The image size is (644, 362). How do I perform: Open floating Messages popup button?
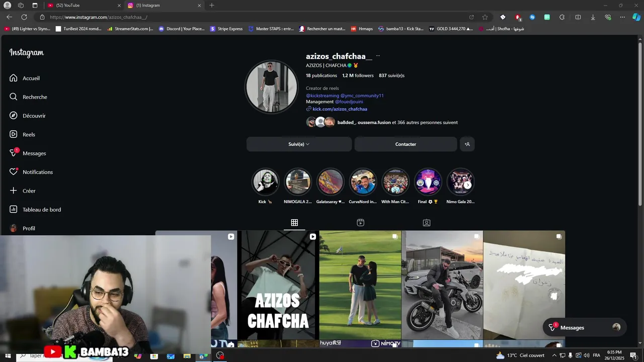tap(585, 327)
